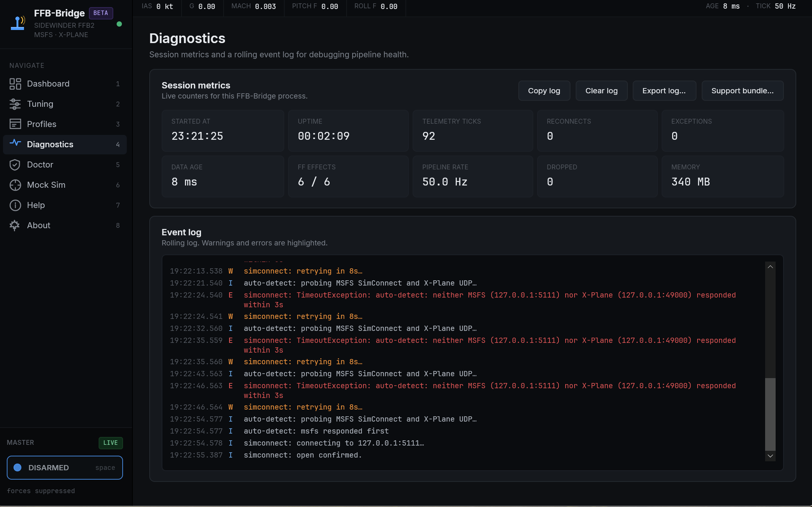Open the Mock Sim page
This screenshot has width=812, height=507.
(x=46, y=185)
